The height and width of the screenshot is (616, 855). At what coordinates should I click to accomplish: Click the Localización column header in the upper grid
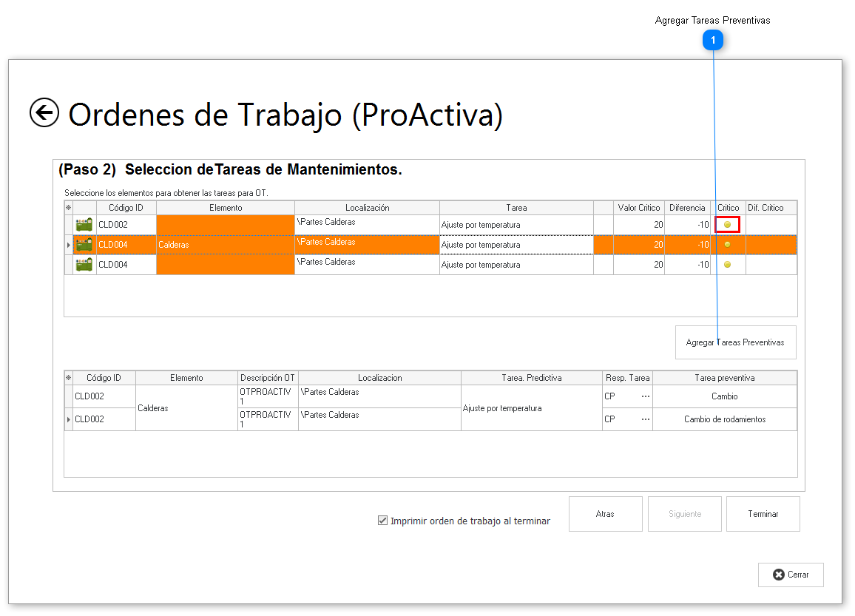pyautogui.click(x=367, y=208)
